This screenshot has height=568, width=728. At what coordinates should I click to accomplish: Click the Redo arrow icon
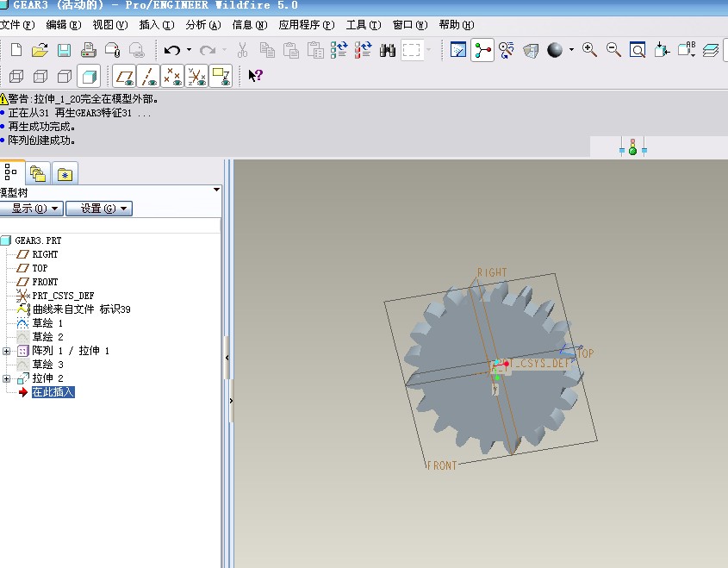pos(208,50)
